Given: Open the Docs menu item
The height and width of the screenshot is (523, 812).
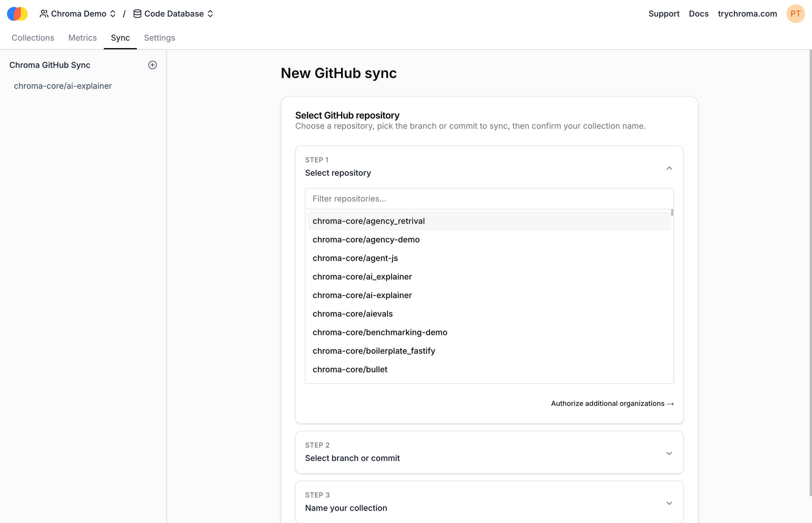Looking at the screenshot, I should (x=698, y=14).
